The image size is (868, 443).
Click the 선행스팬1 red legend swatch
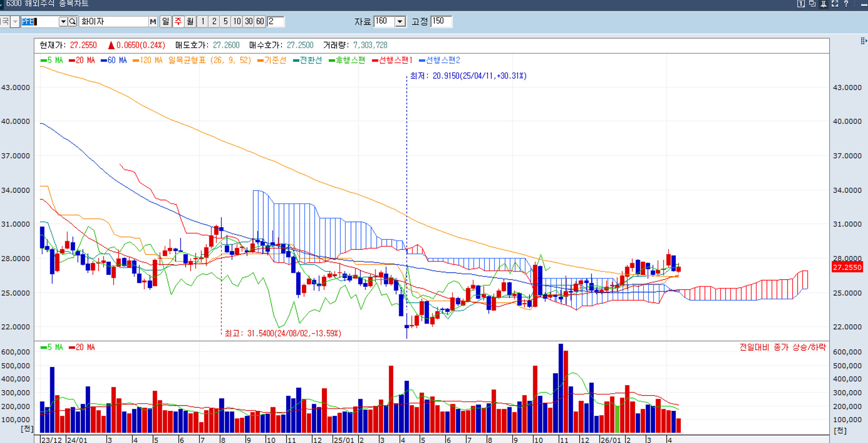click(x=375, y=61)
